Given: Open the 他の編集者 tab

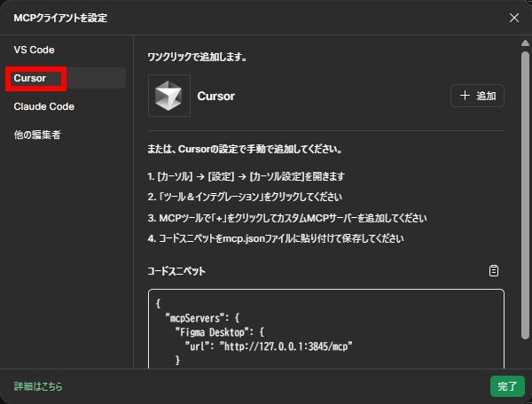Looking at the screenshot, I should [37, 135].
